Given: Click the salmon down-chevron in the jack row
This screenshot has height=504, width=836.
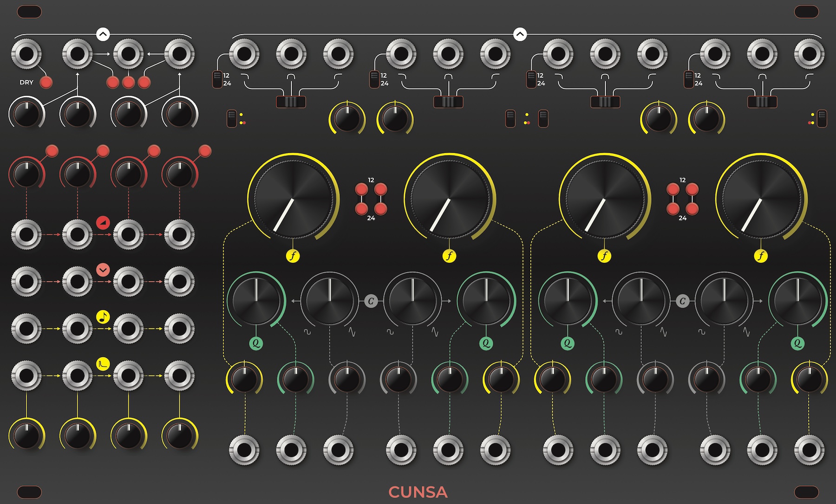Looking at the screenshot, I should [x=103, y=270].
